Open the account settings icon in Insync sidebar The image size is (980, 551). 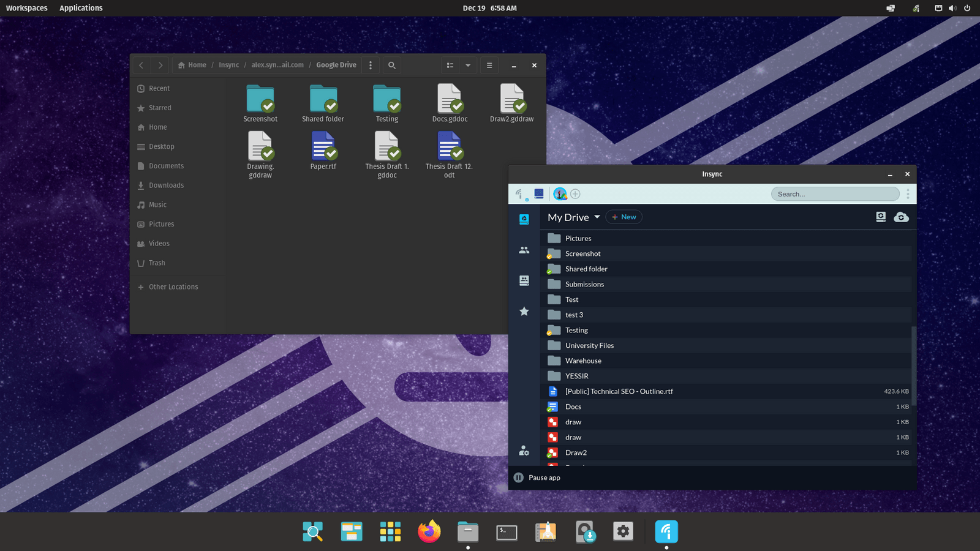point(524,451)
